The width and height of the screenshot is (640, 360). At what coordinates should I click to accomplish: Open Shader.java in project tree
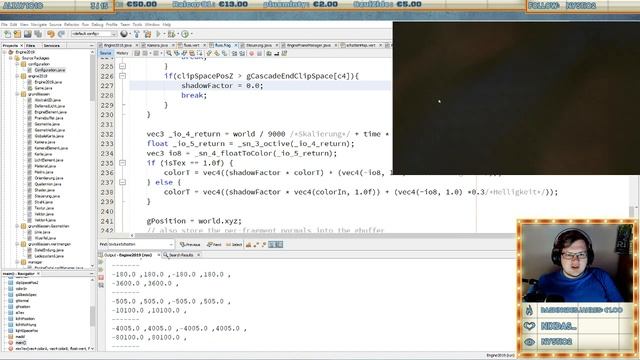44,190
